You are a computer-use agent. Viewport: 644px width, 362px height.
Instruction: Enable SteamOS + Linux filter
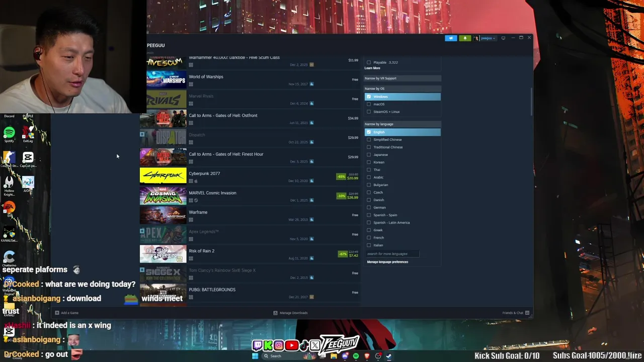(369, 112)
